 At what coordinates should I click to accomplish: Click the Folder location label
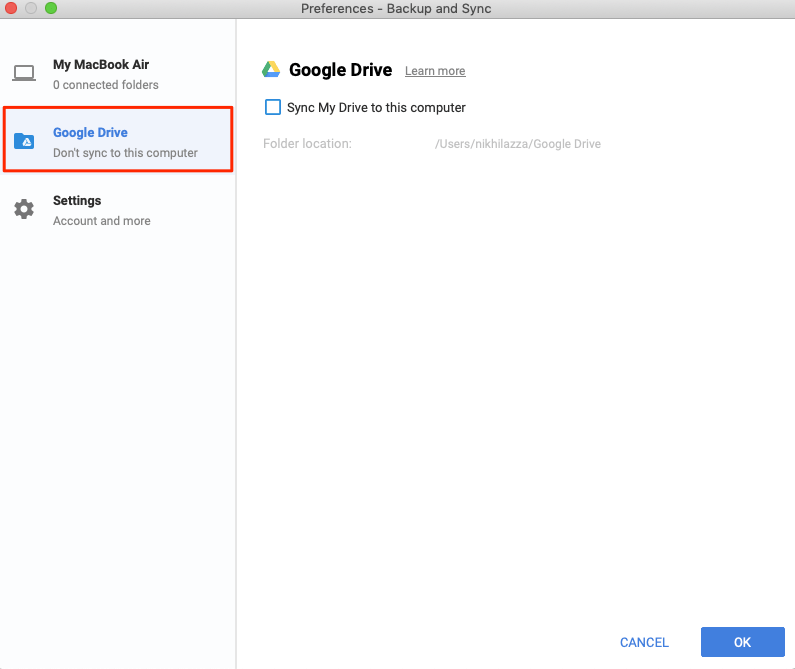[307, 144]
